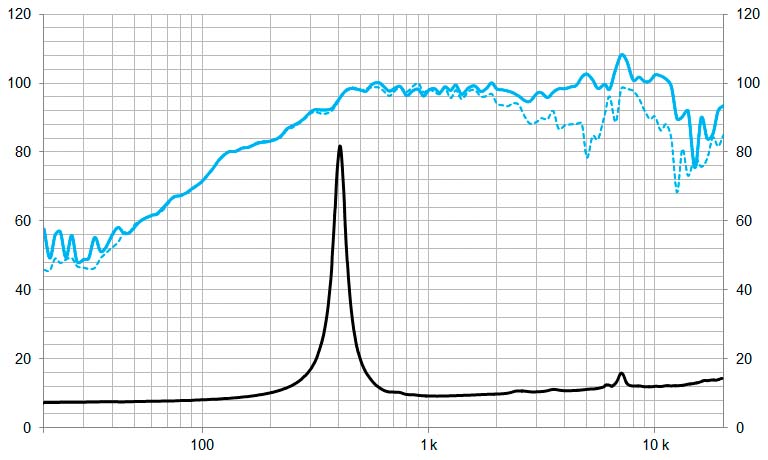Click the right axis '20' label
This screenshot has width=768, height=460.
point(744,359)
